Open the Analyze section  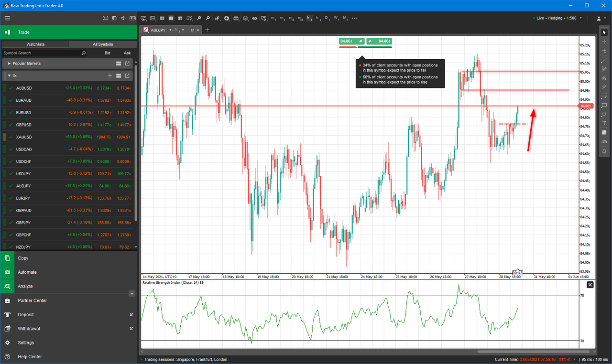pos(69,286)
